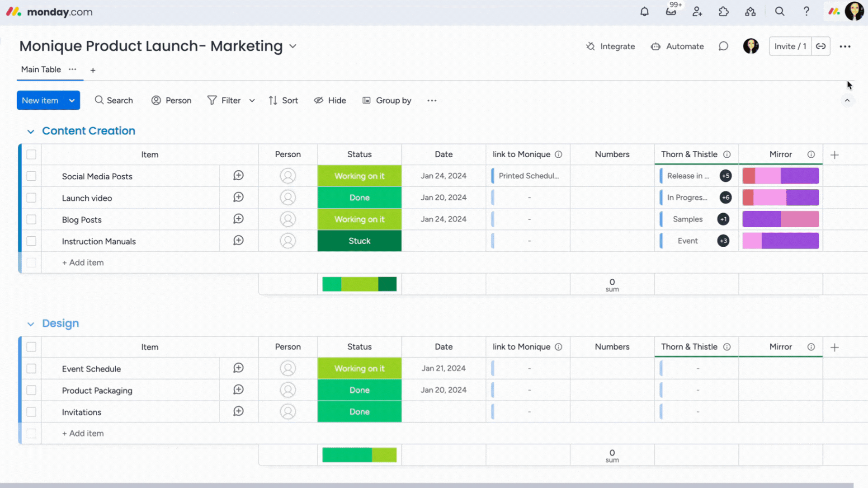This screenshot has width=868, height=488.
Task: Show info for link to Monique column in Content Creation
Action: [558, 154]
